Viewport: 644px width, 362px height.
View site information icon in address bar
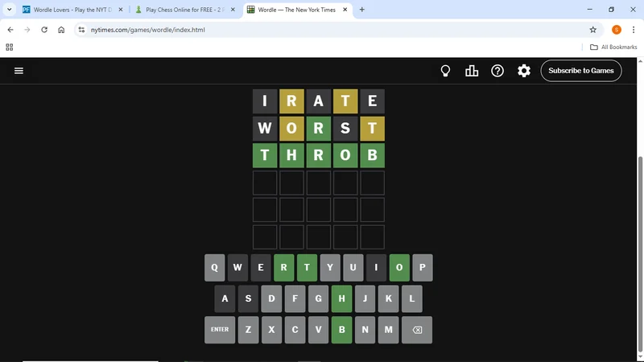coord(81,30)
